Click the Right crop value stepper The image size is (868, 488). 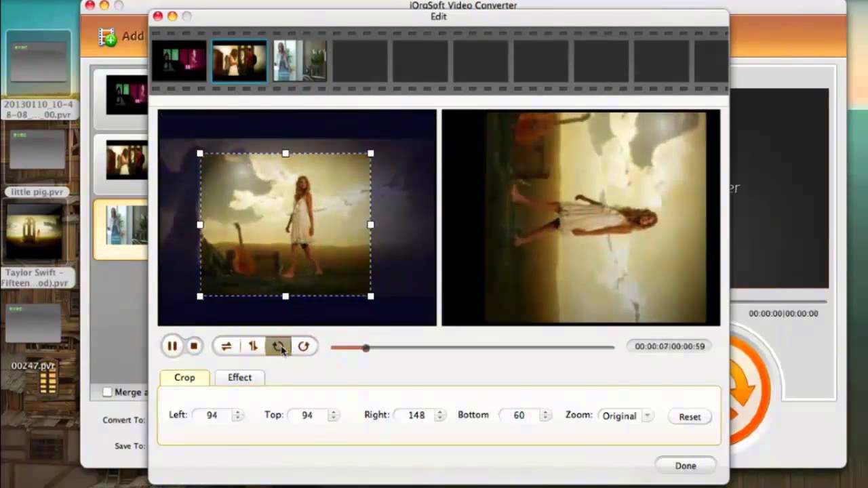[x=439, y=415]
